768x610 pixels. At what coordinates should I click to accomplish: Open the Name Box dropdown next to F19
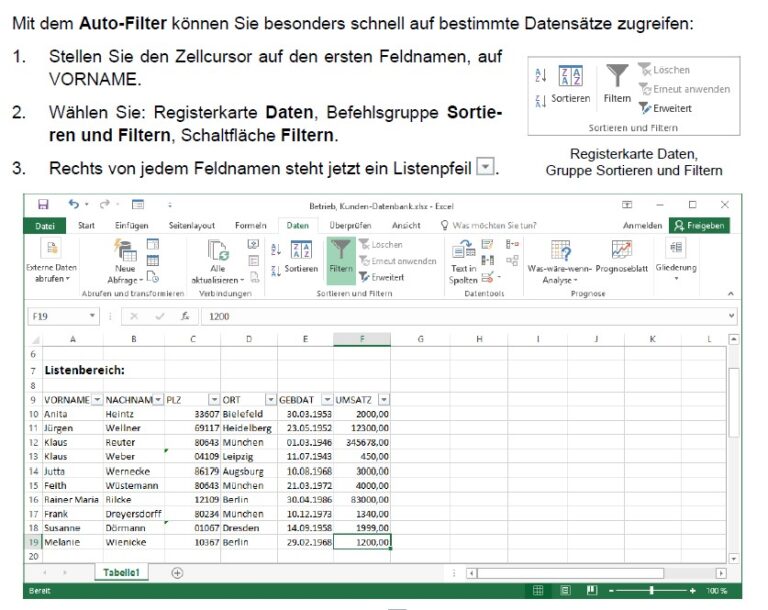point(92,316)
